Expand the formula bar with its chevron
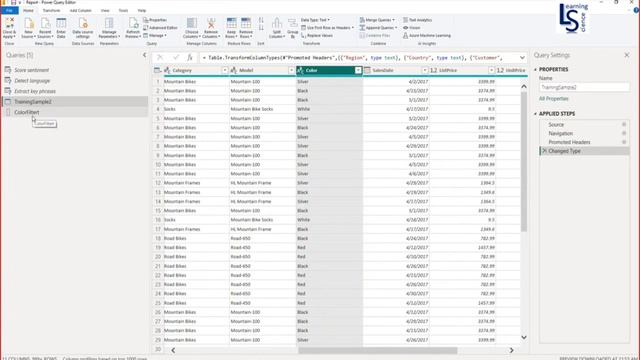Viewport: 640px width, 360px height. (x=522, y=58)
